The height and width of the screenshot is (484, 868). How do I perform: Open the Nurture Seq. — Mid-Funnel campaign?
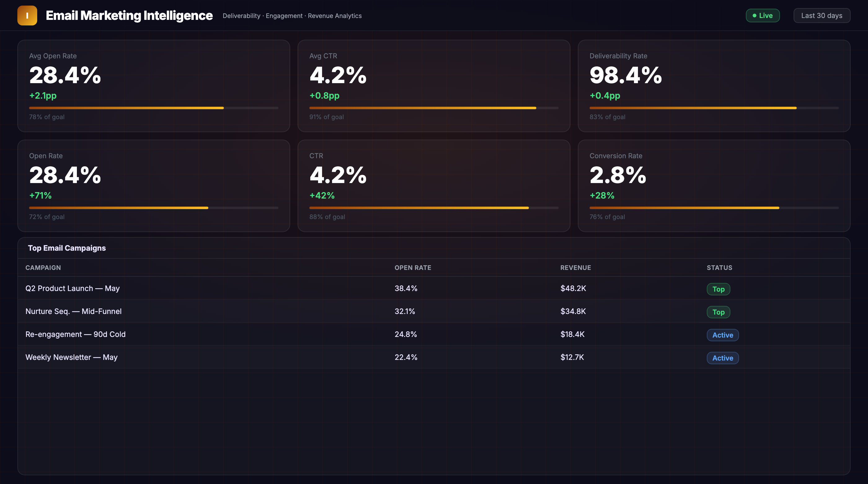[73, 311]
